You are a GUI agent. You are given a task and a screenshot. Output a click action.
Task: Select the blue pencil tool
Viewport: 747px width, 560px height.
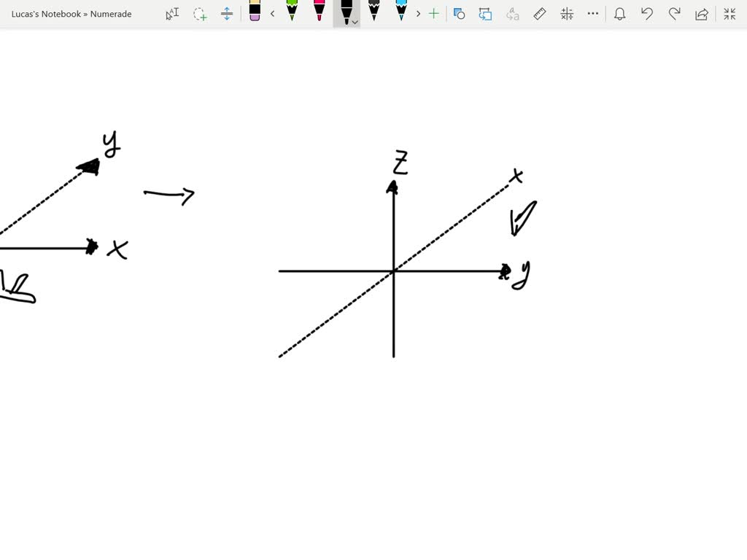point(402,13)
